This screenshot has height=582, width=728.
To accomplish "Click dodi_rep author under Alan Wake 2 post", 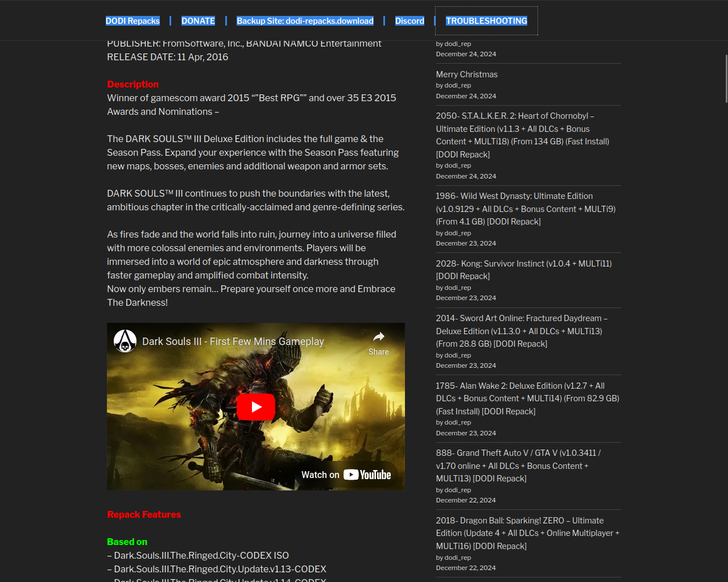I will pyautogui.click(x=458, y=422).
